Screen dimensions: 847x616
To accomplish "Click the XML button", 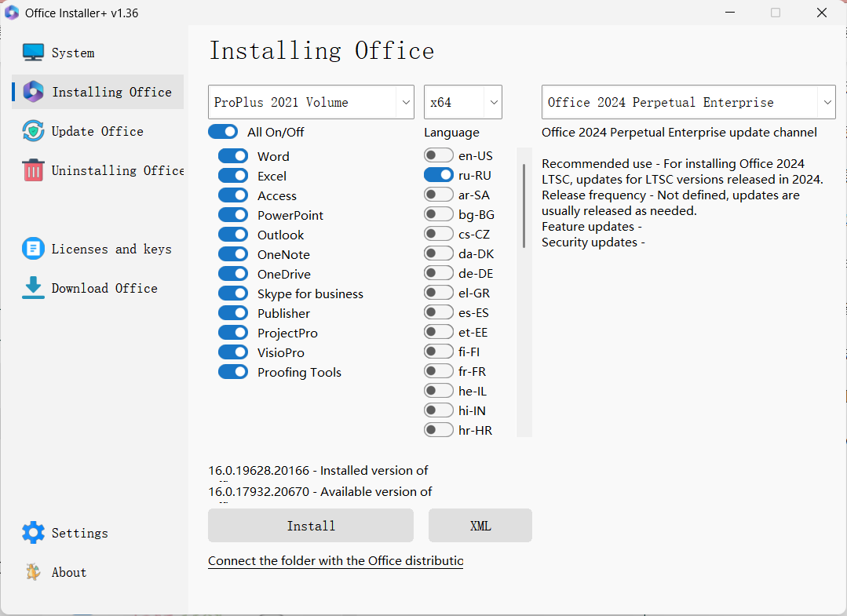I will pyautogui.click(x=480, y=526).
